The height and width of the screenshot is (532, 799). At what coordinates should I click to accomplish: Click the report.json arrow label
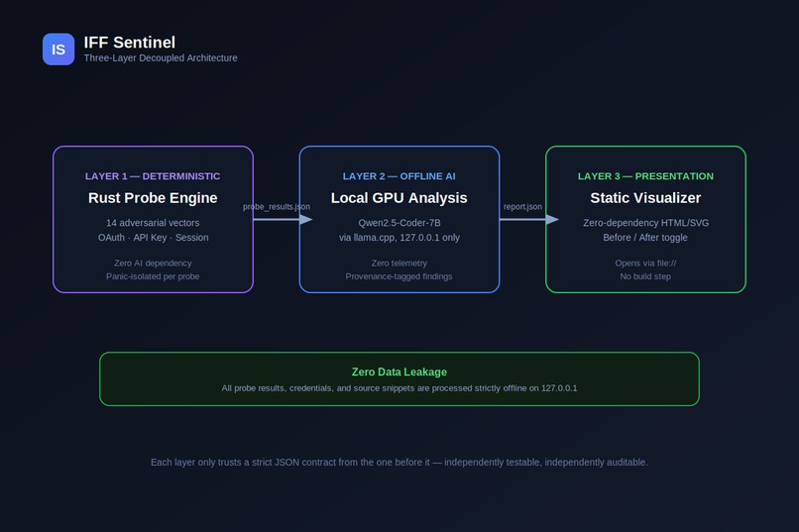point(522,207)
